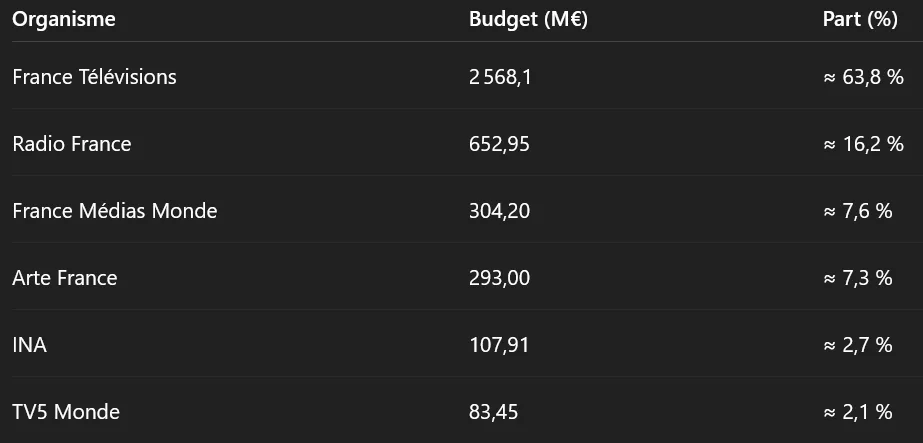
Task: Click the budget value 2 568,1
Action: point(500,77)
